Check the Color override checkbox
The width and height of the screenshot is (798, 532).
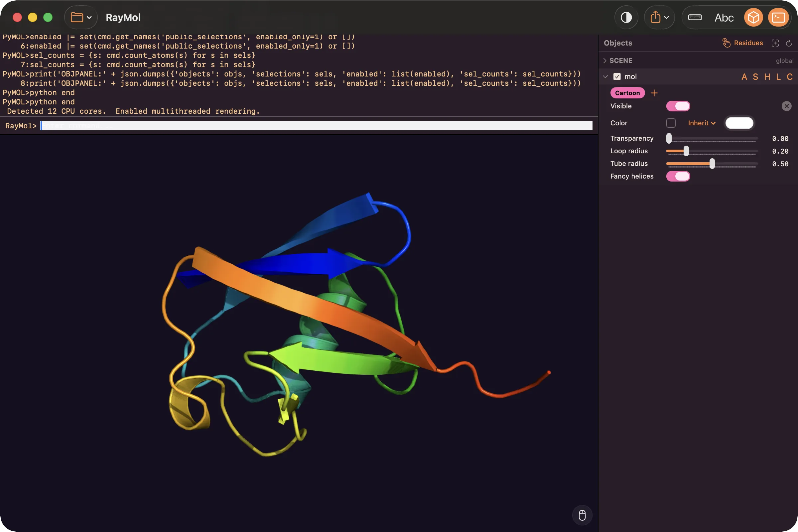pyautogui.click(x=671, y=123)
